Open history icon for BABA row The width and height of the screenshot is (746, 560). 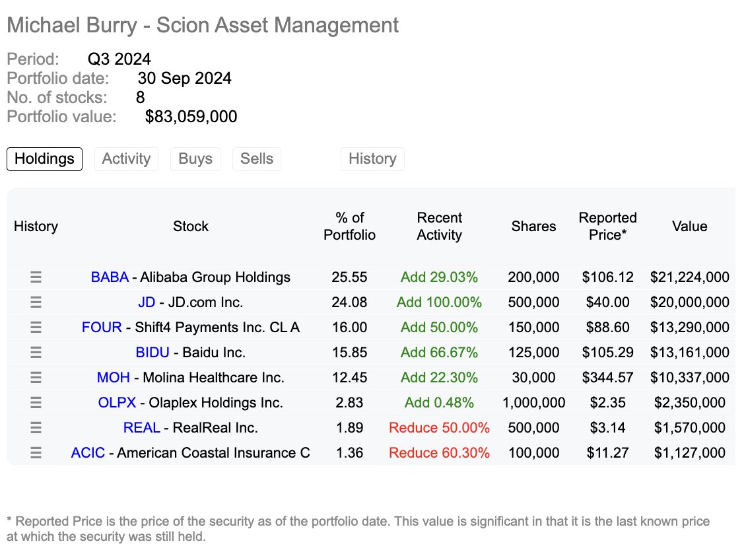(36, 277)
